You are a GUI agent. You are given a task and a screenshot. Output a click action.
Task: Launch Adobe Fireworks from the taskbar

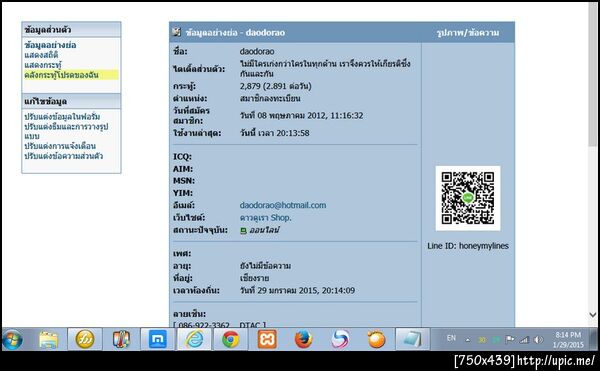tap(85, 339)
